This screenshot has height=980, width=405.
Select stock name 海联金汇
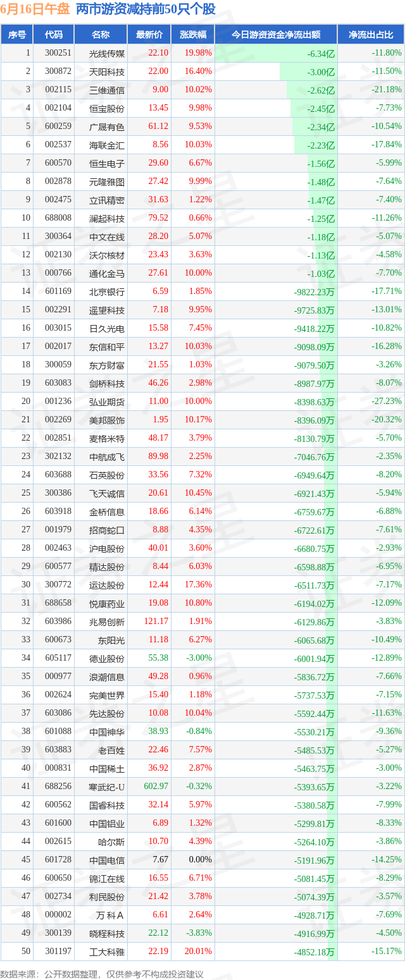click(x=107, y=145)
